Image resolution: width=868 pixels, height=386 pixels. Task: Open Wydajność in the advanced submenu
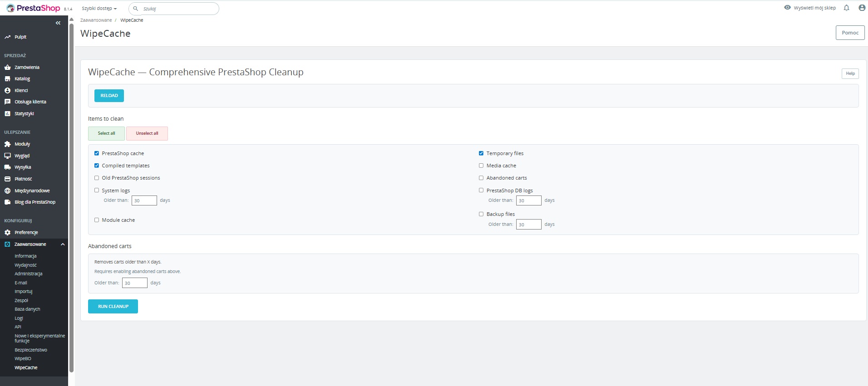25,265
